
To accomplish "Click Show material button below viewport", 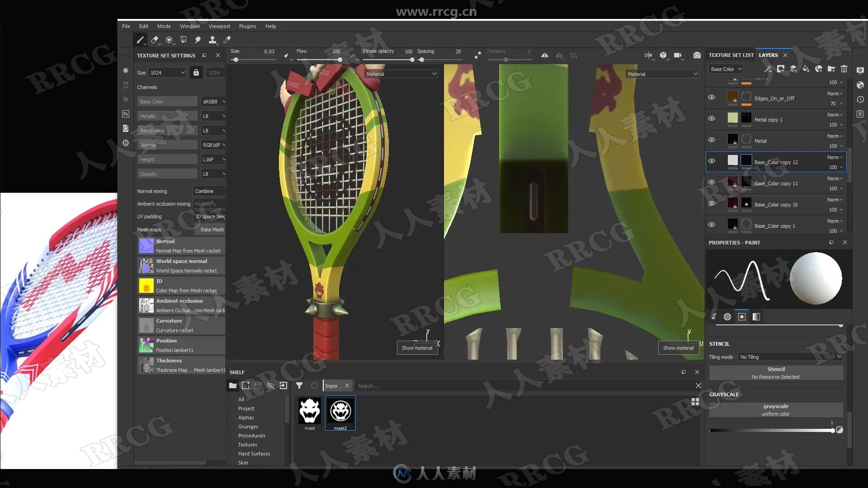I will (x=417, y=347).
